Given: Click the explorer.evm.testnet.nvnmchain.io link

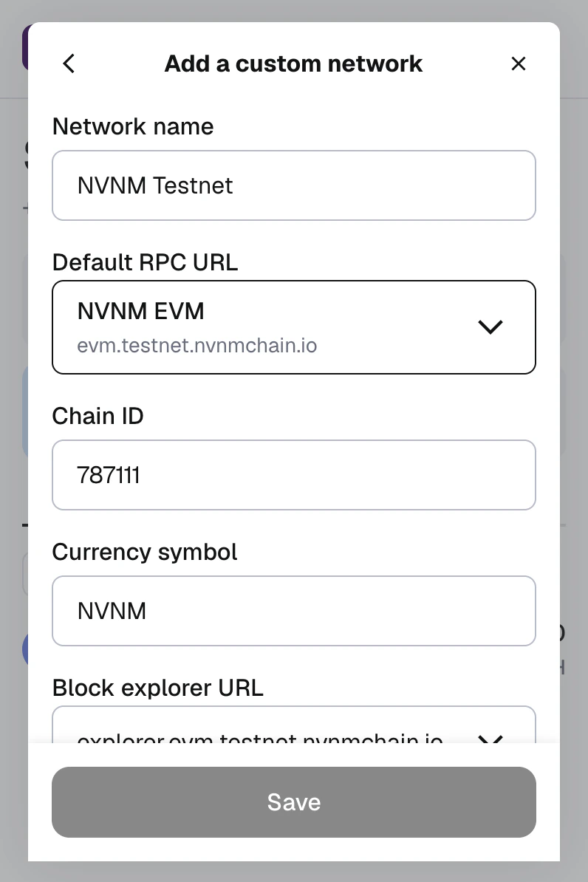Looking at the screenshot, I should point(259,739).
